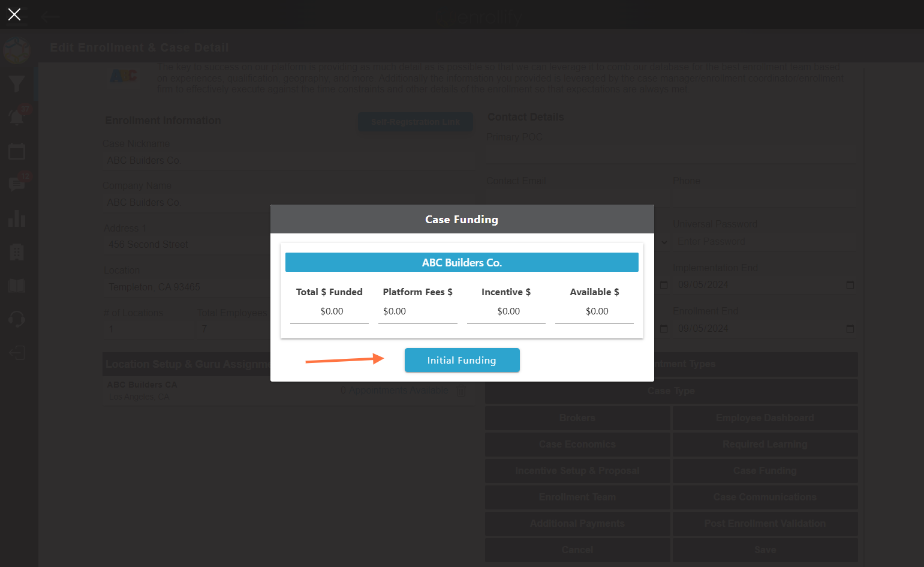
Task: Click the Cancel button at bottom
Action: click(577, 550)
